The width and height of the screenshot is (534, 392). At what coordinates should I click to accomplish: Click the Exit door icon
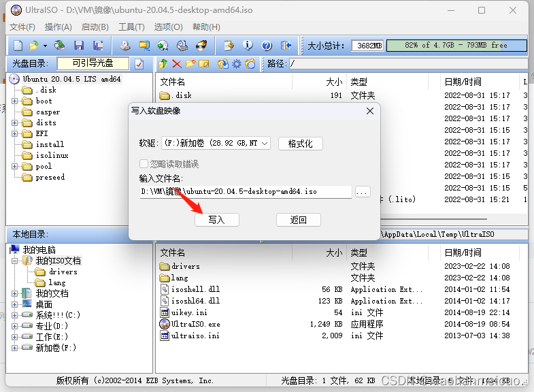coord(286,46)
